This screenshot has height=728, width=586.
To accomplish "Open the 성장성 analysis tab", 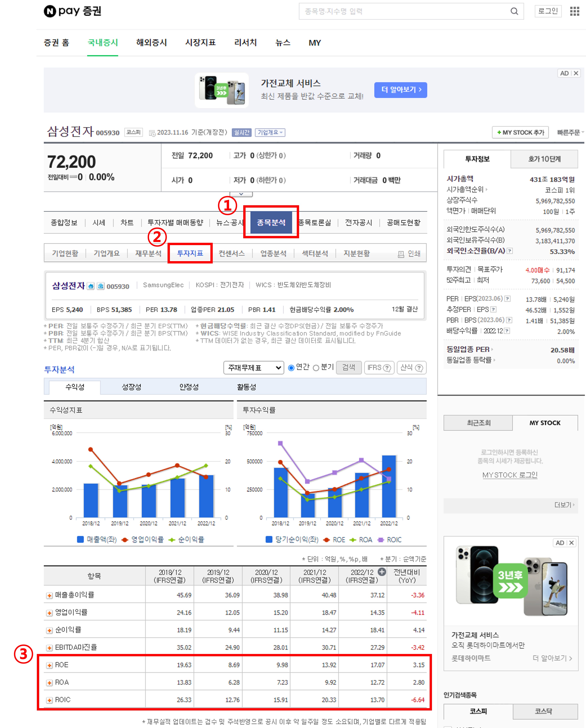I will click(x=131, y=387).
